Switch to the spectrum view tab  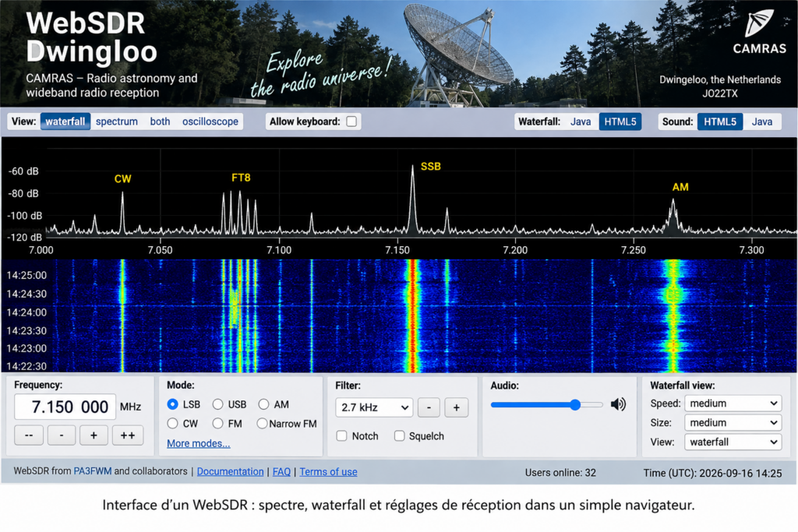pos(117,122)
